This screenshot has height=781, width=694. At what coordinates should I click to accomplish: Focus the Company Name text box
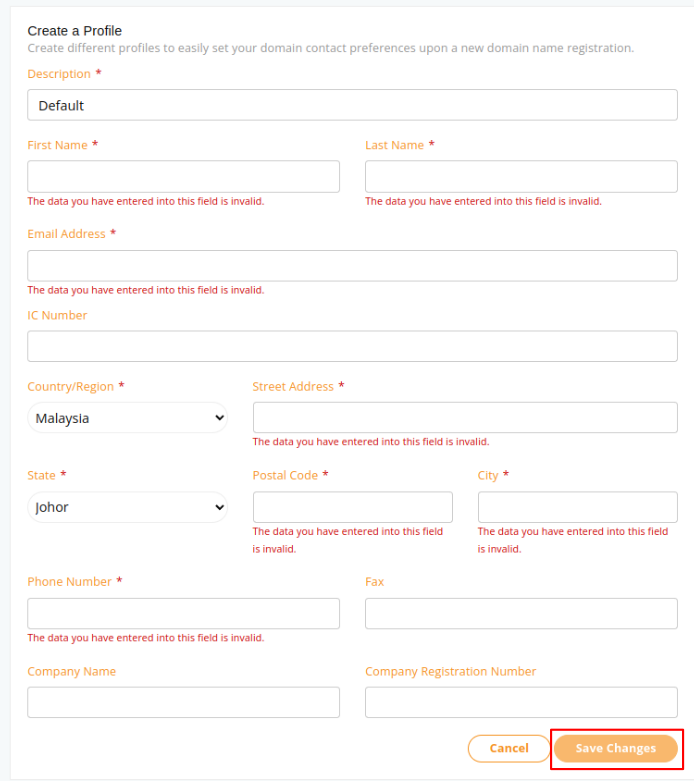click(183, 702)
